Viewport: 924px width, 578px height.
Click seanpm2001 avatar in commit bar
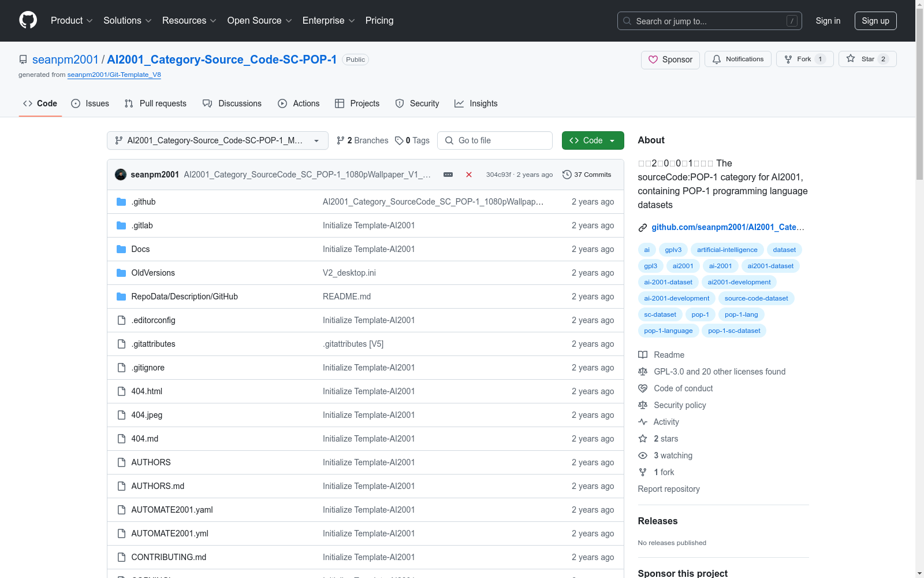tap(121, 175)
